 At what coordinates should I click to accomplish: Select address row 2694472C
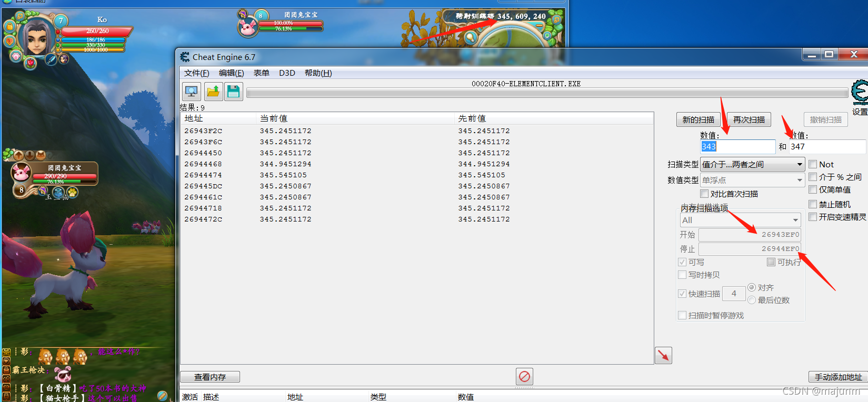[417, 219]
